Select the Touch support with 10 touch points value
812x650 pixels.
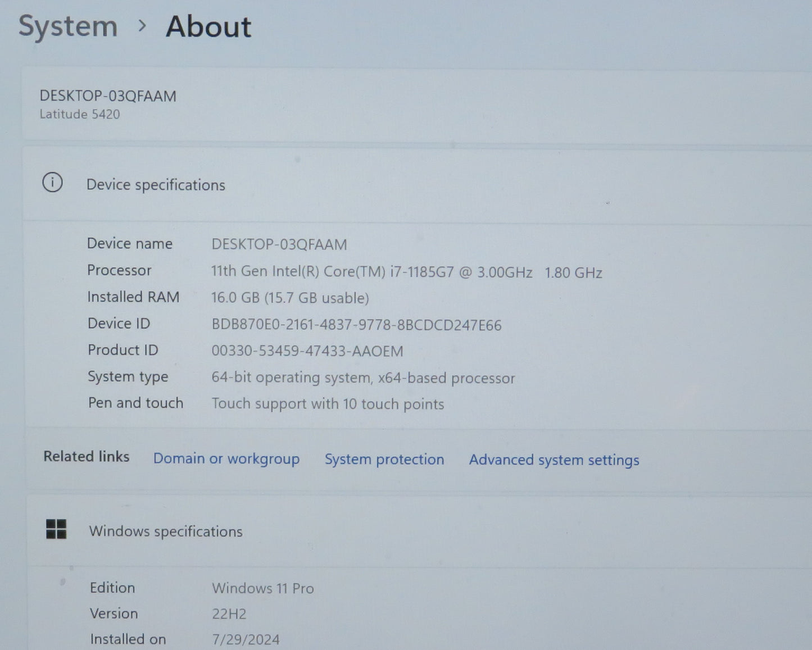pyautogui.click(x=328, y=404)
